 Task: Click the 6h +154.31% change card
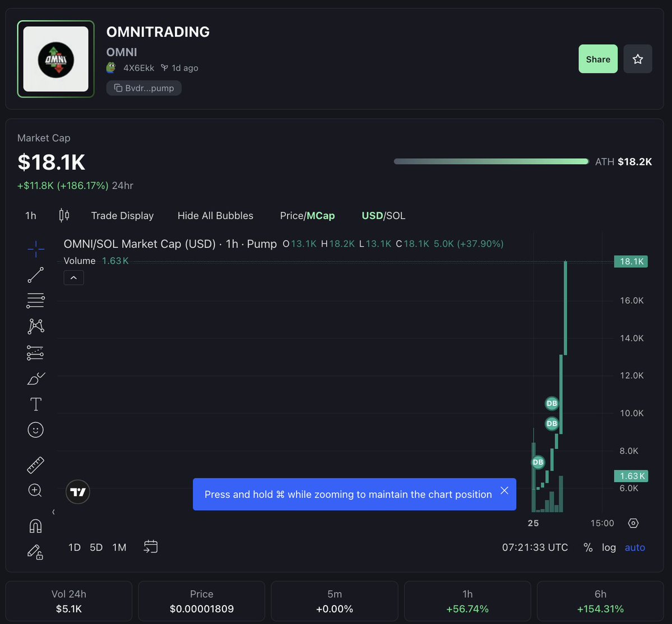(600, 602)
